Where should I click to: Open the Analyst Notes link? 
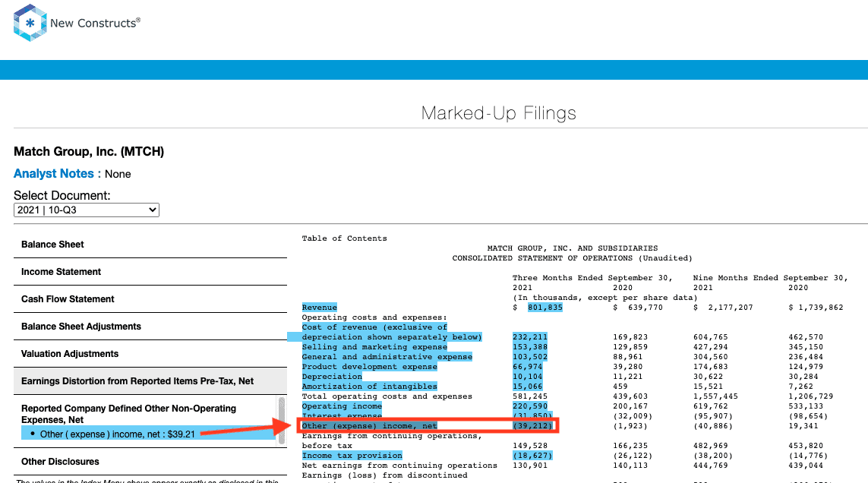54,173
